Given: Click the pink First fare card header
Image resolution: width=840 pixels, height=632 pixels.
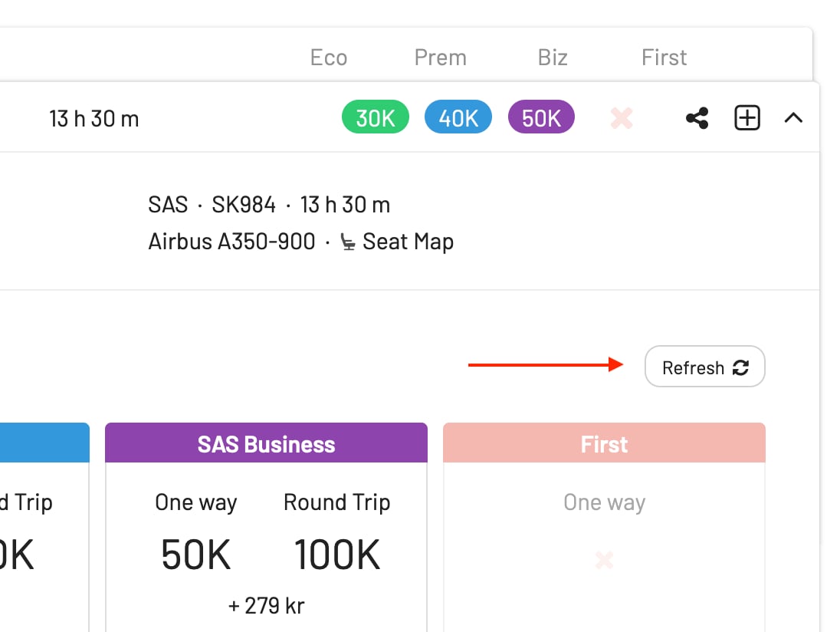Looking at the screenshot, I should [x=604, y=443].
